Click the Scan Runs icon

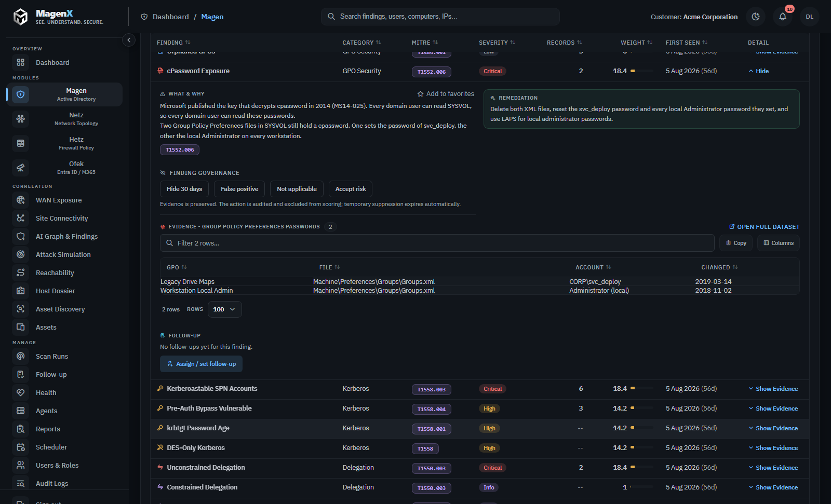pyautogui.click(x=21, y=356)
